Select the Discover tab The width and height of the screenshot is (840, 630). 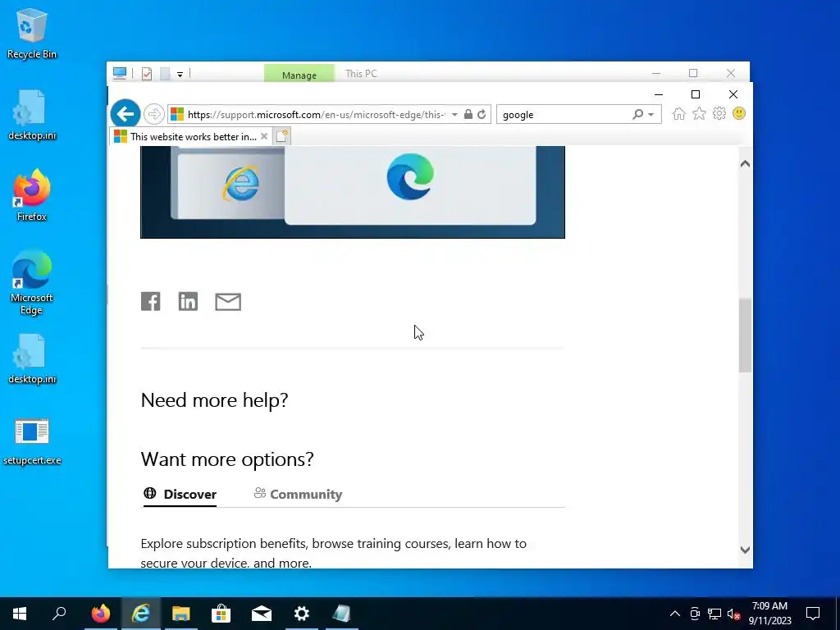[x=180, y=494]
